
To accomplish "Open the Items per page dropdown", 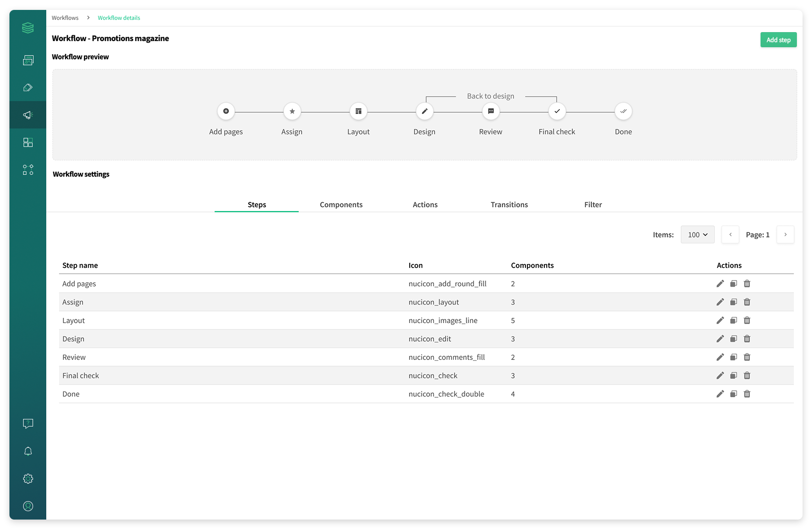I will (x=697, y=235).
